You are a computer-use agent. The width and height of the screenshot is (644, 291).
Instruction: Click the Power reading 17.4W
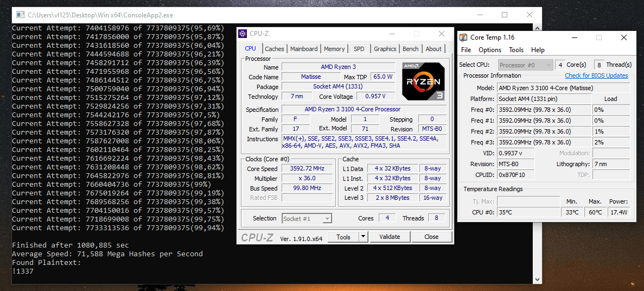coord(619,212)
